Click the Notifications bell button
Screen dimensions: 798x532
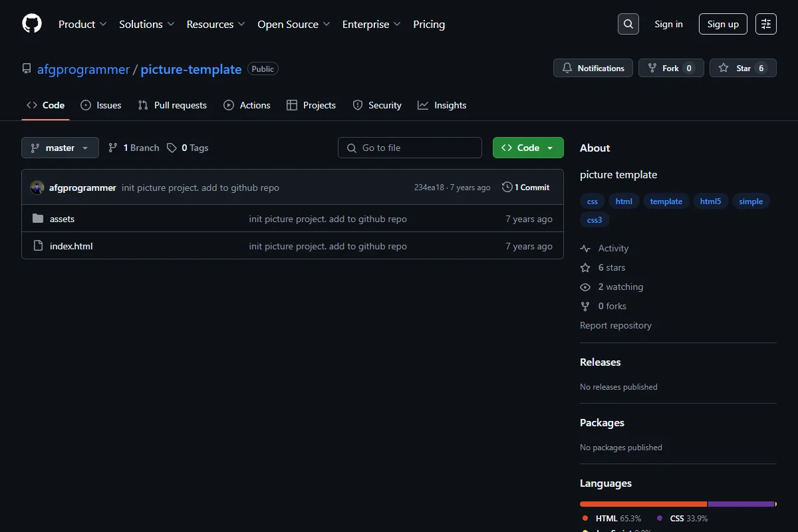(x=593, y=68)
